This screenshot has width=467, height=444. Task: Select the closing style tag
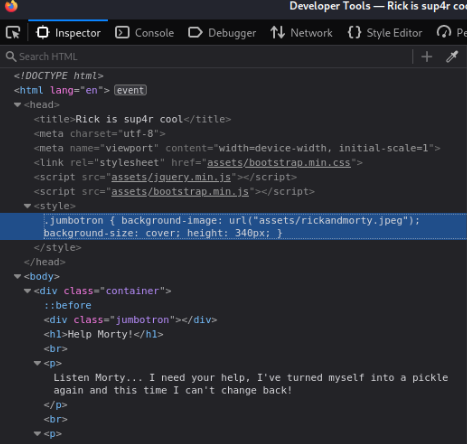(57, 248)
